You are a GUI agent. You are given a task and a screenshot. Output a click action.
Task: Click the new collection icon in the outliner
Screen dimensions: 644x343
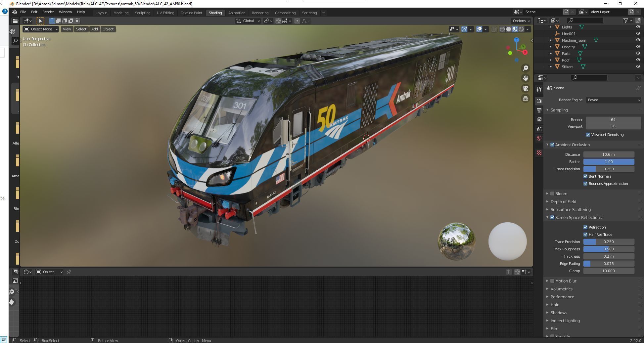pyautogui.click(x=638, y=21)
